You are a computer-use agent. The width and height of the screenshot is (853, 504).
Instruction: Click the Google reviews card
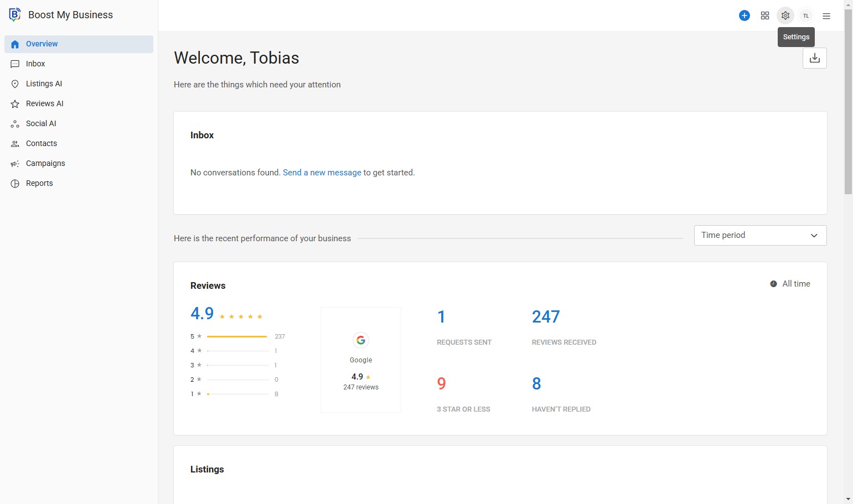[x=361, y=360]
